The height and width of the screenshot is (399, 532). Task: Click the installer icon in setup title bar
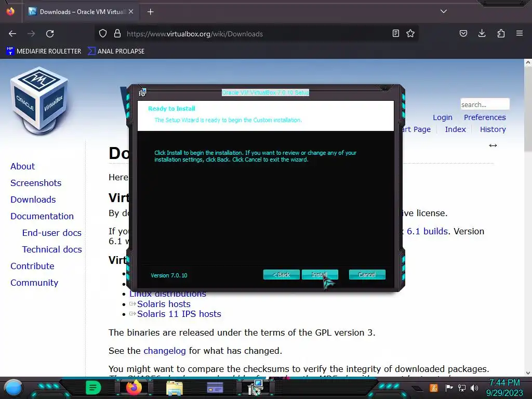[143, 92]
